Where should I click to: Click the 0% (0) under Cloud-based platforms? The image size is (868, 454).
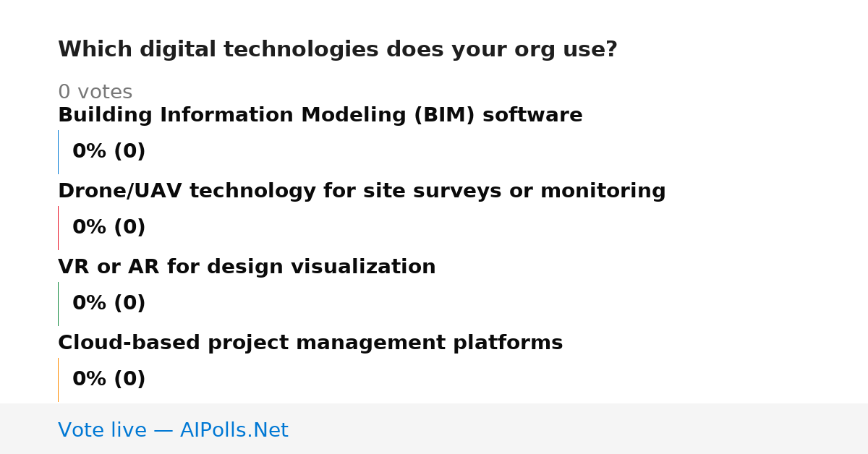coord(109,380)
